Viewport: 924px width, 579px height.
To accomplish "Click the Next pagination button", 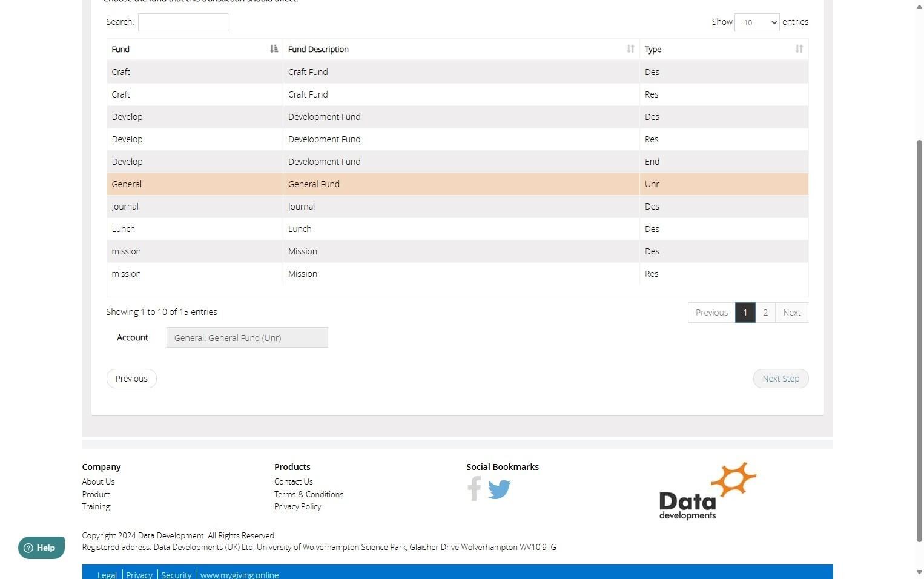I will point(791,313).
